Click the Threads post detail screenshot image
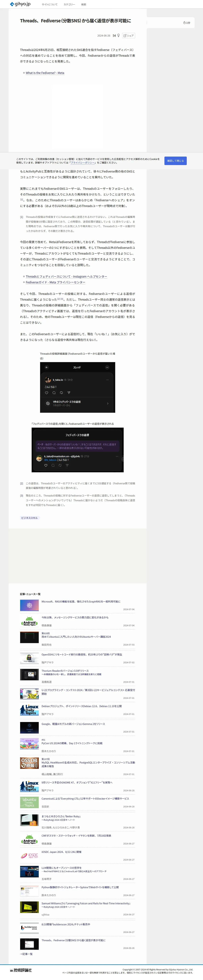 click(77, 387)
